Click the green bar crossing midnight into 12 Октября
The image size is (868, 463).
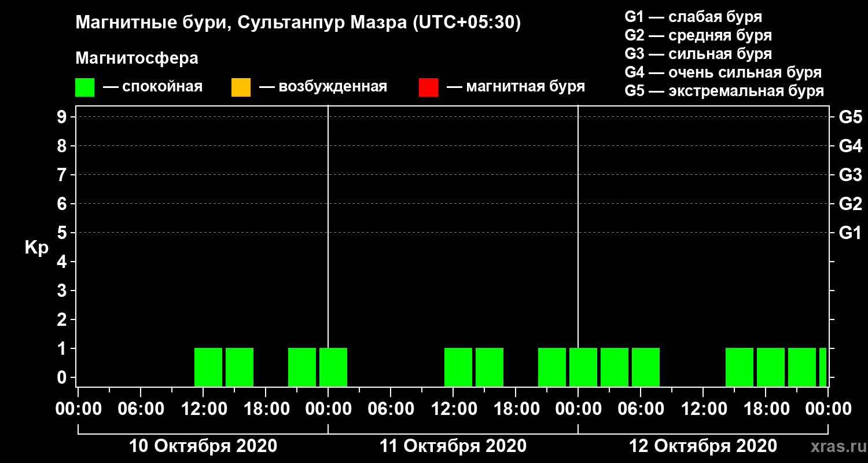point(583,367)
